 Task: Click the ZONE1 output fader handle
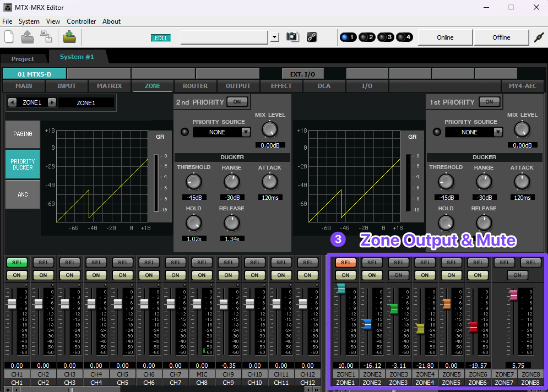click(x=341, y=288)
